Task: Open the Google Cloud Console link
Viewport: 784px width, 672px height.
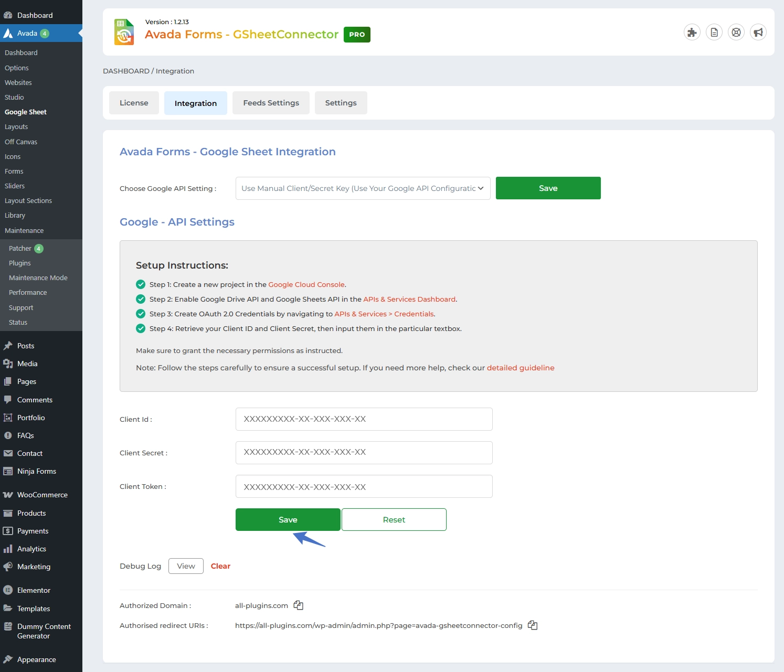Action: tap(306, 284)
